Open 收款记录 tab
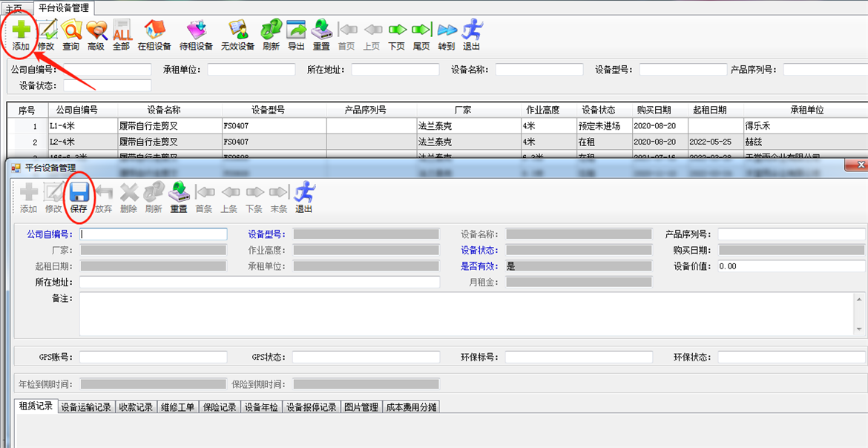The image size is (868, 448). pos(136,407)
